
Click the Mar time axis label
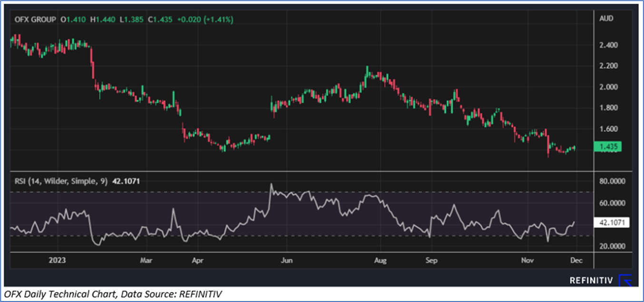click(x=147, y=260)
